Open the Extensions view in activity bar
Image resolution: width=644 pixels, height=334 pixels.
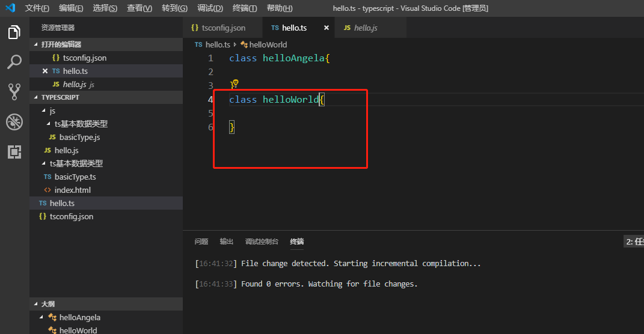pos(14,152)
